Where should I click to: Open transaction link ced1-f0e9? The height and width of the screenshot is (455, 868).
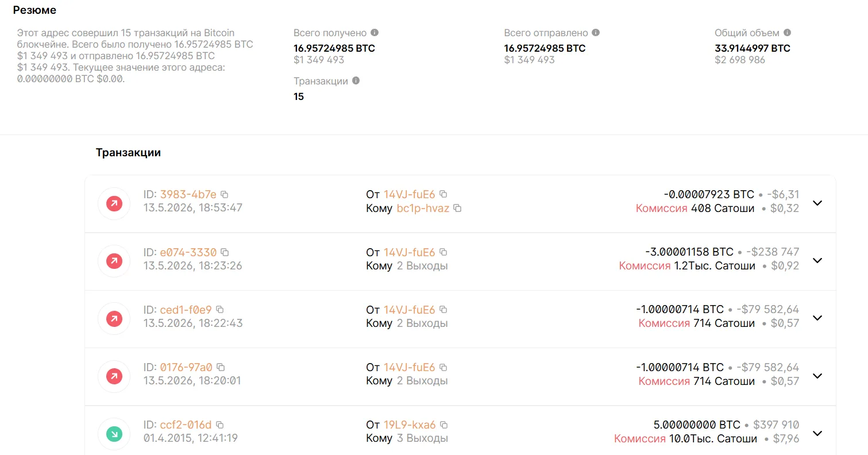pos(186,310)
